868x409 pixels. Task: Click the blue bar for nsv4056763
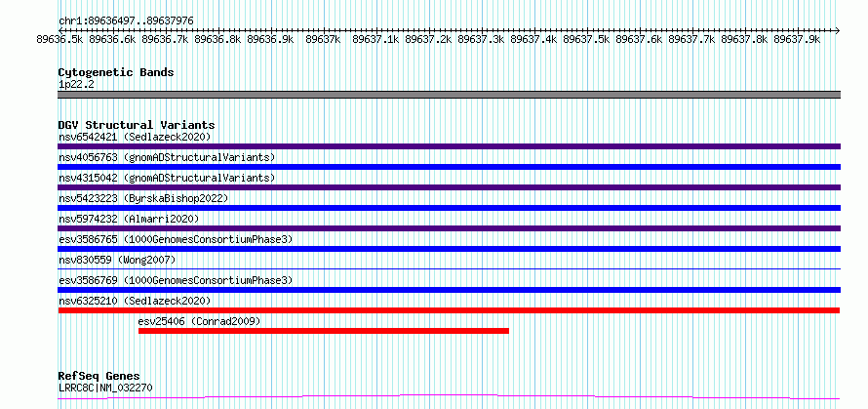(449, 167)
